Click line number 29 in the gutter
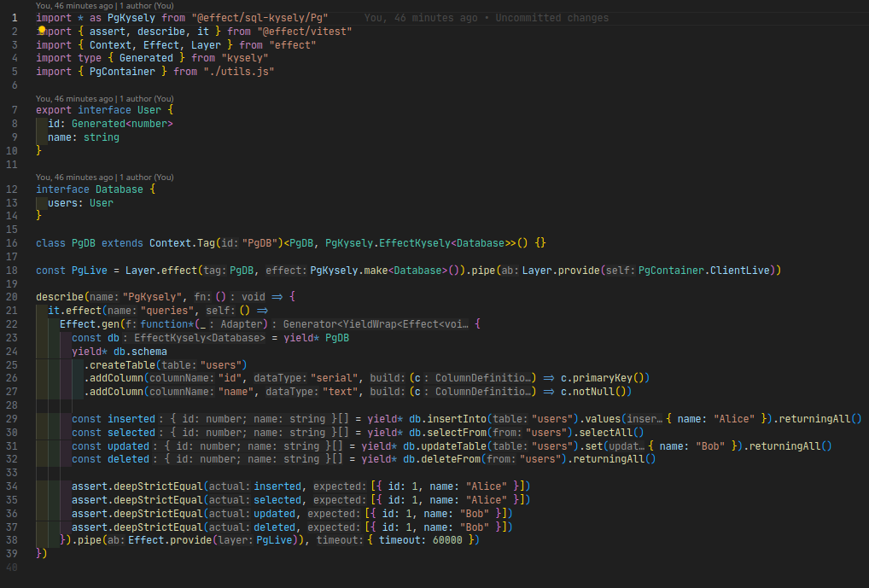This screenshot has height=588, width=869. (12, 419)
